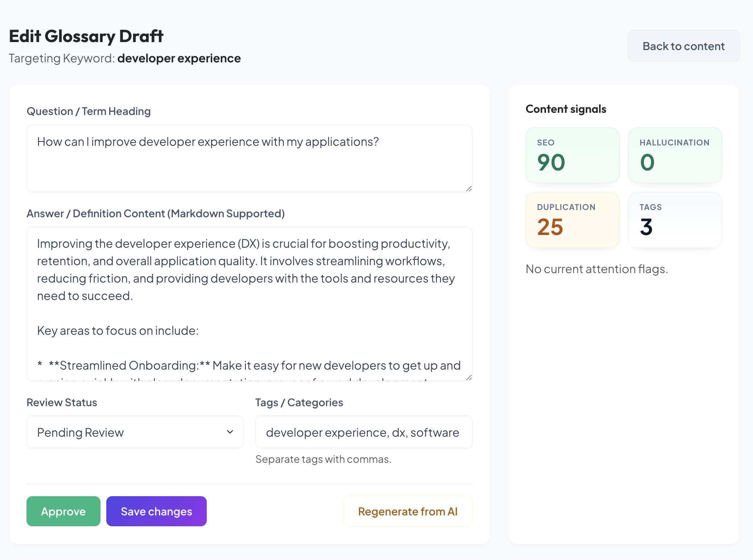This screenshot has height=560, width=753.
Task: Focus the Answer / Definition Content textarea
Action: [x=250, y=304]
